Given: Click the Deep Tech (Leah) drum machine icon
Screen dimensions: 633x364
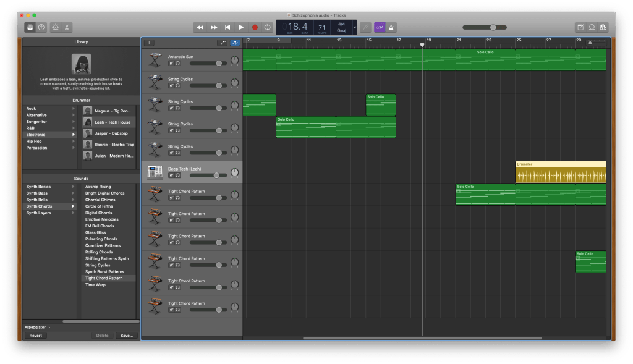Looking at the screenshot, I should 155,172.
